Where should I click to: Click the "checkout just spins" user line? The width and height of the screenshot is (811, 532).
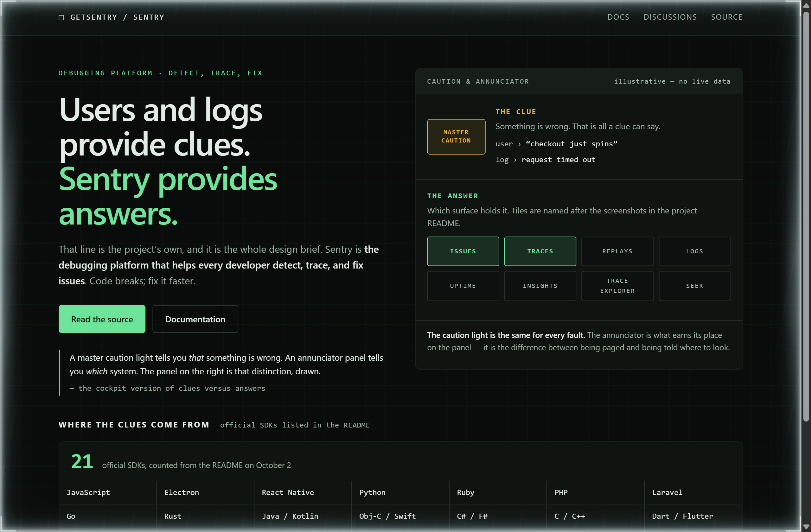coord(557,144)
